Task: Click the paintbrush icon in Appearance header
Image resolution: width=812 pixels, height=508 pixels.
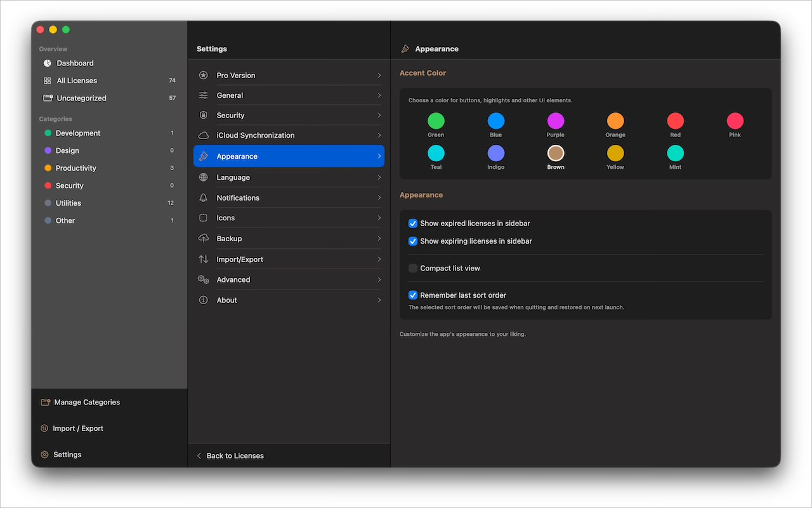Action: pyautogui.click(x=405, y=49)
